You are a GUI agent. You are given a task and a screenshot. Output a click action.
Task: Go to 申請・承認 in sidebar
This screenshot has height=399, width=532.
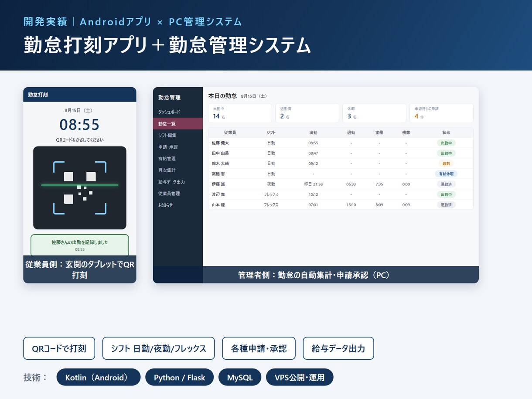[x=177, y=147]
